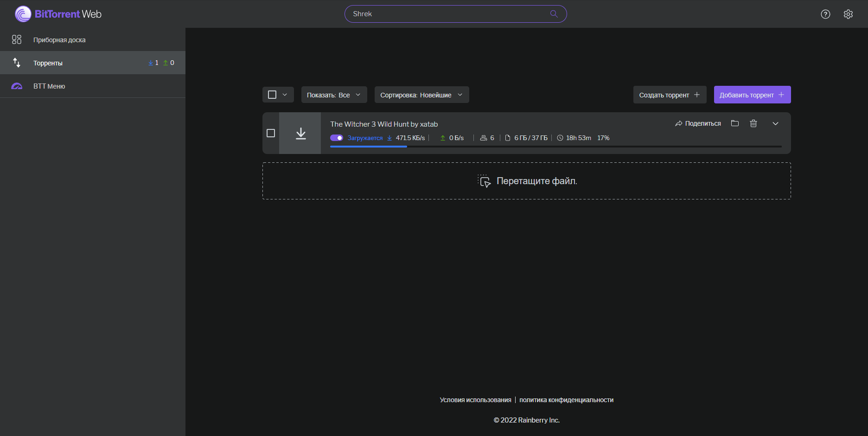Open the Witcher torrent folder icon
Image resolution: width=868 pixels, height=436 pixels.
click(x=735, y=123)
